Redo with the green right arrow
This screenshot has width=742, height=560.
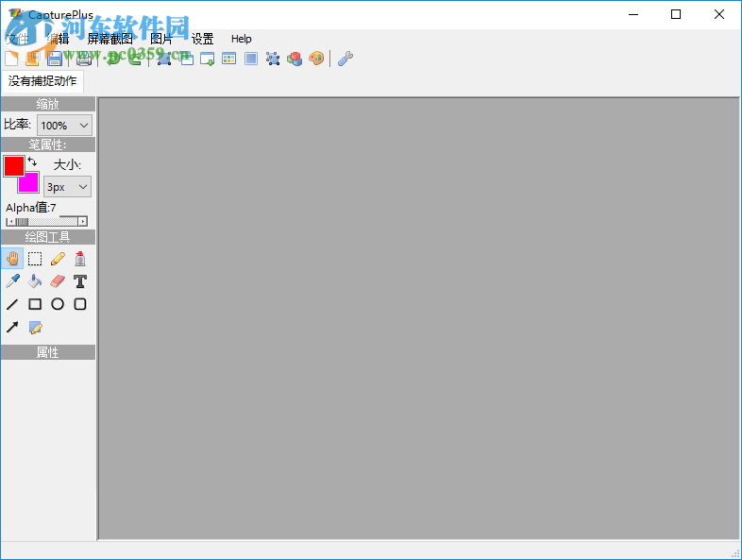click(135, 59)
